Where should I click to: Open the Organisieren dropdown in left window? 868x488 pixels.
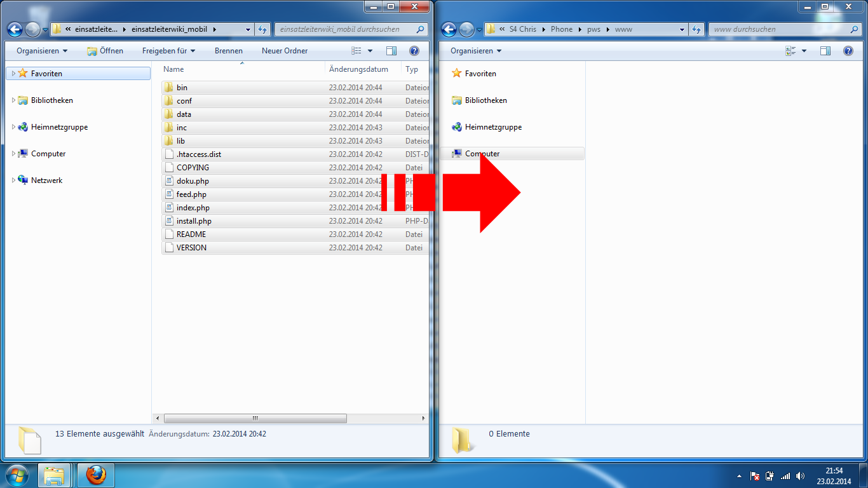click(42, 51)
